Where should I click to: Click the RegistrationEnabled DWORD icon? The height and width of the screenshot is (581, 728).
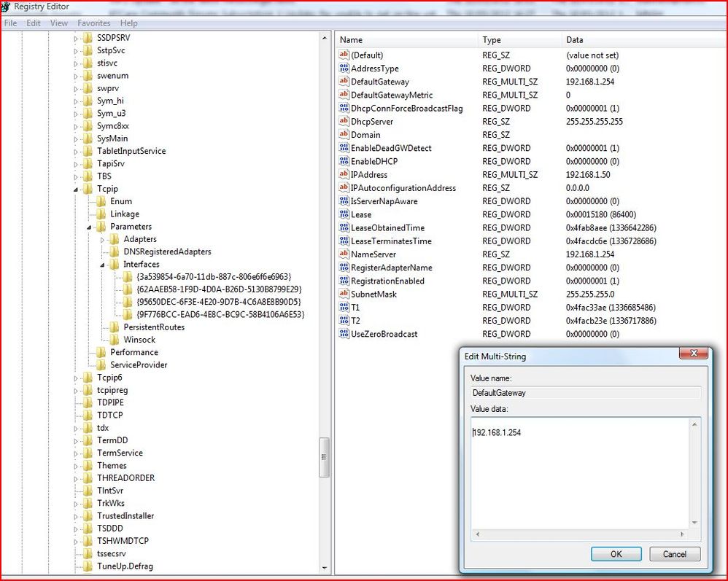tap(344, 281)
